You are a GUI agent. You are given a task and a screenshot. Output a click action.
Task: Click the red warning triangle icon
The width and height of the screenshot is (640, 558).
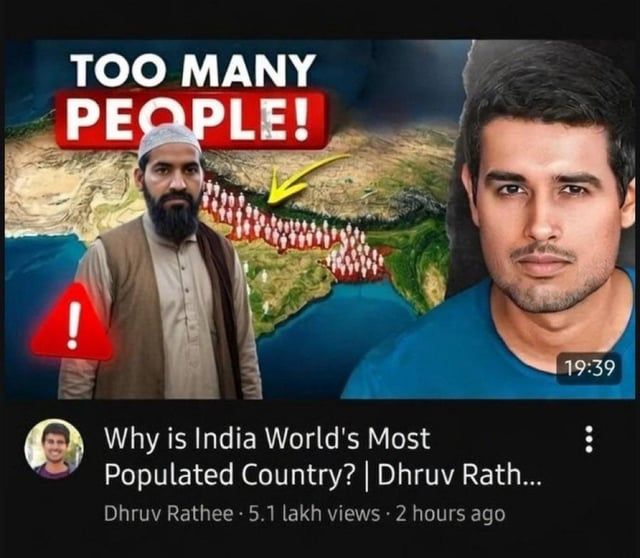click(72, 322)
